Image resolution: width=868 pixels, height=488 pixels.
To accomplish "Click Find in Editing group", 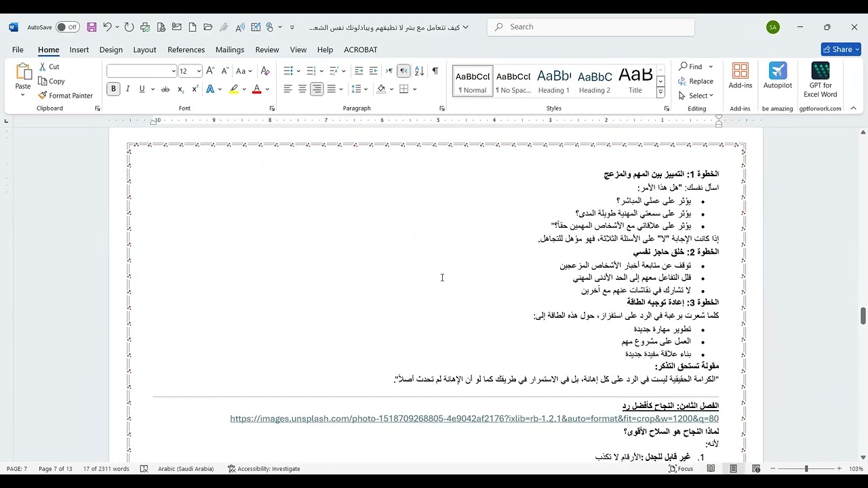I will click(x=691, y=66).
